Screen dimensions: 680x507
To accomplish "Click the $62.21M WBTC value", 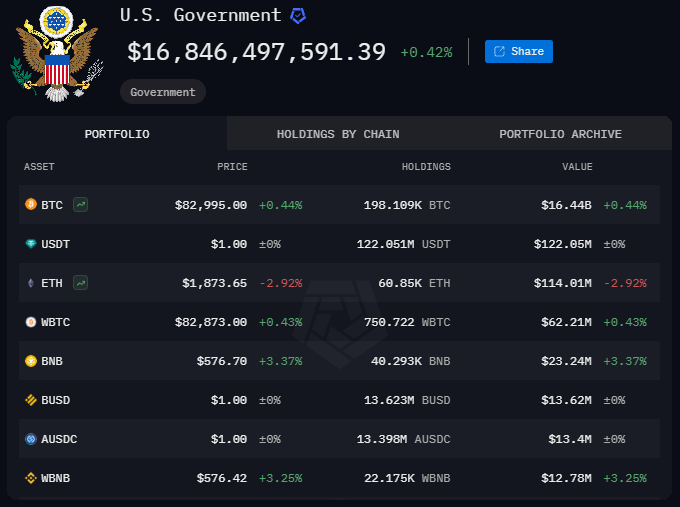I will [566, 322].
